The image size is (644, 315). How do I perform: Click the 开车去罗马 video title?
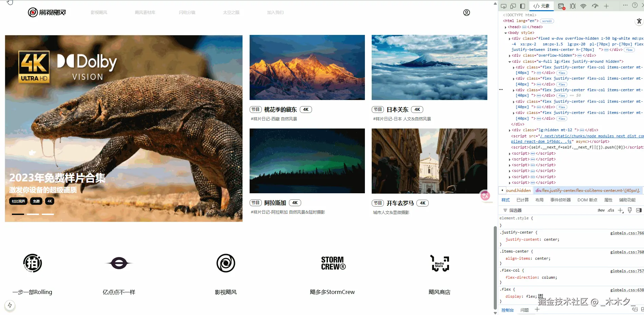(x=400, y=203)
